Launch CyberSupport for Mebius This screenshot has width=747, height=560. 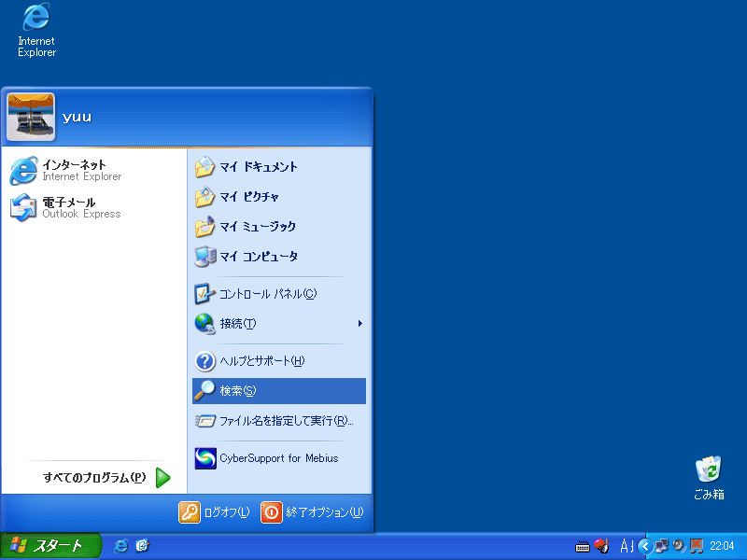(x=277, y=458)
